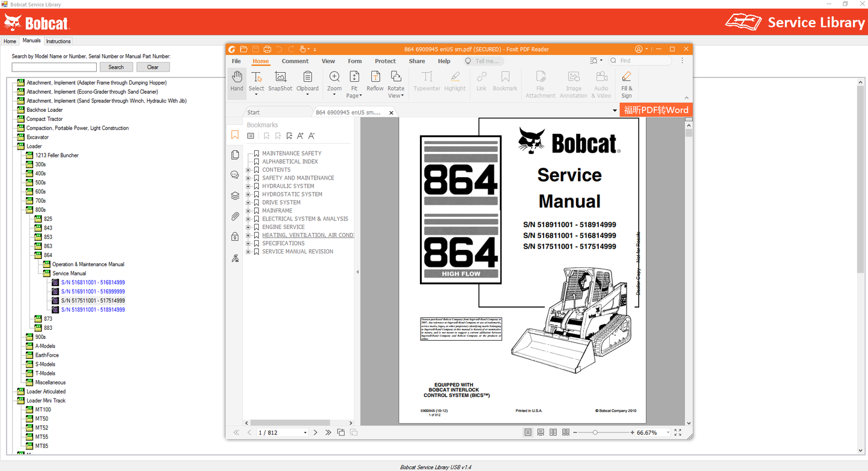This screenshot has width=868, height=471.
Task: Open S/N 518911001 - 518914999 manual link
Action: pos(93,310)
